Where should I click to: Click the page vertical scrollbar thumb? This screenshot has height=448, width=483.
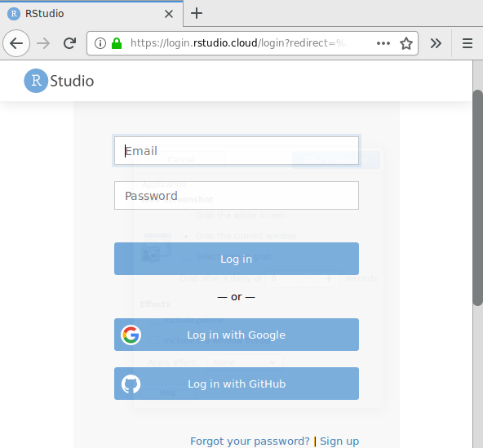click(478, 197)
